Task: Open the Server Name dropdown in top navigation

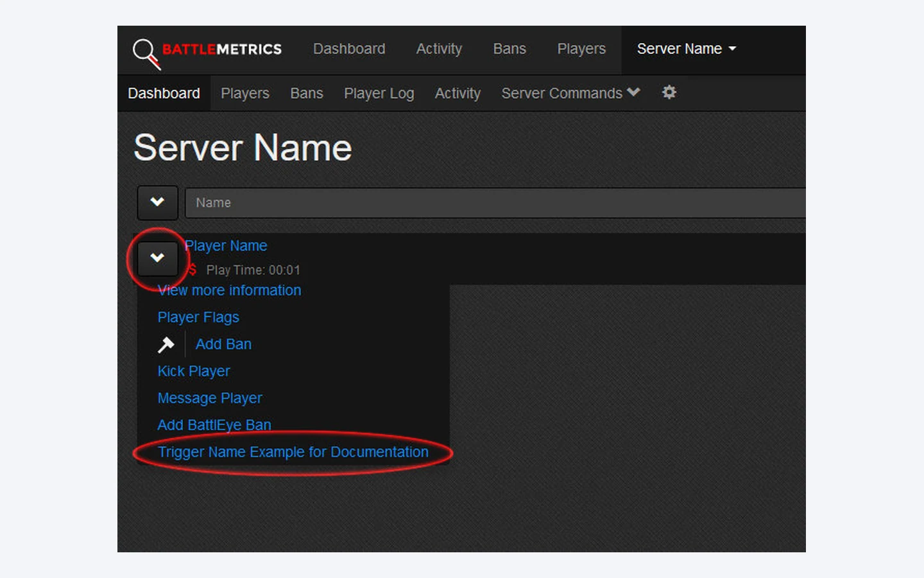Action: tap(687, 49)
